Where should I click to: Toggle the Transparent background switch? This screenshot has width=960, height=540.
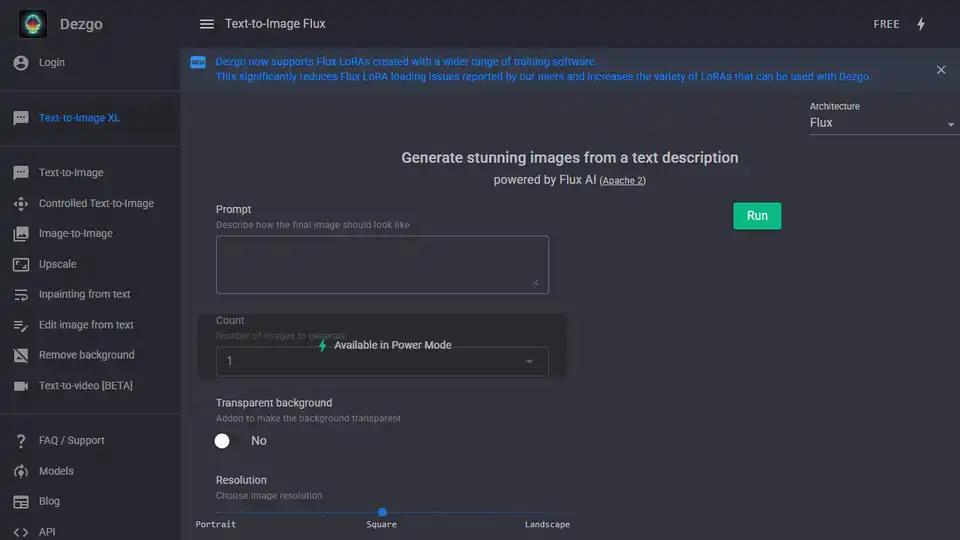coord(223,441)
